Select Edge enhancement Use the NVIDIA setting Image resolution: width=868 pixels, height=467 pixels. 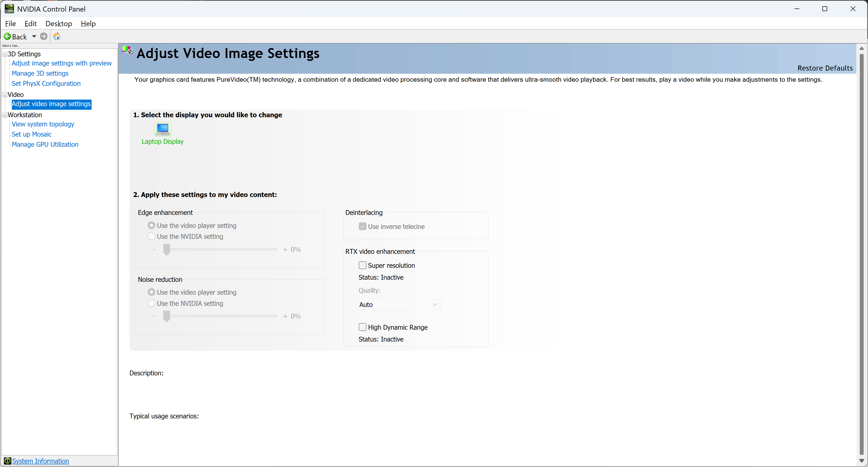(x=152, y=236)
